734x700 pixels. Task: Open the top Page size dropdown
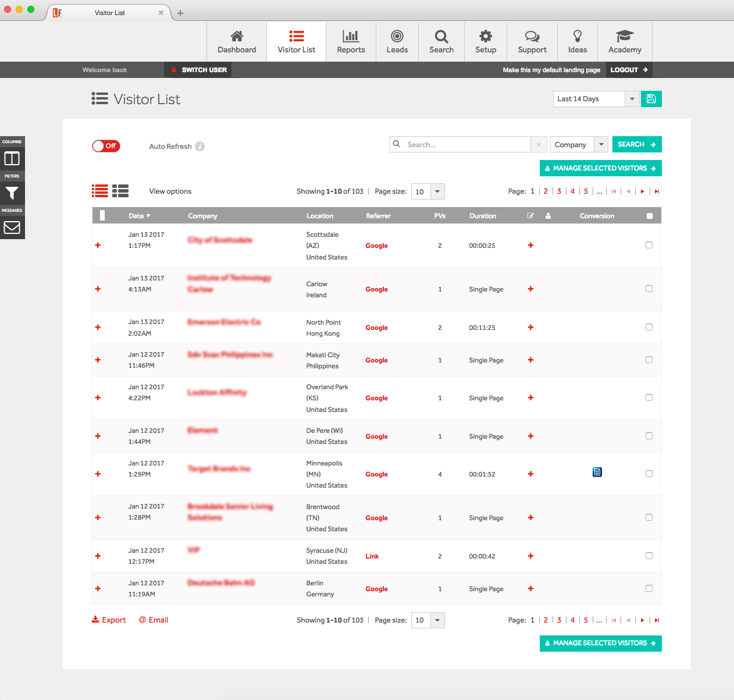point(428,191)
